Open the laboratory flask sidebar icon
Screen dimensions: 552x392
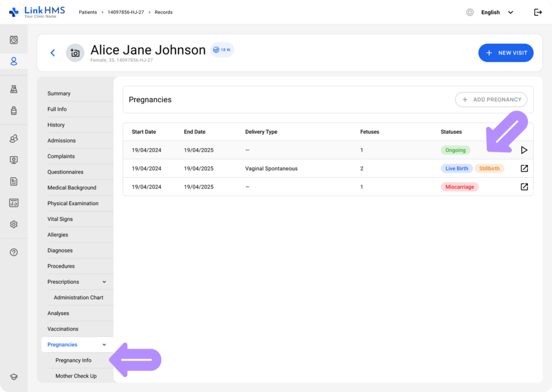tap(14, 89)
